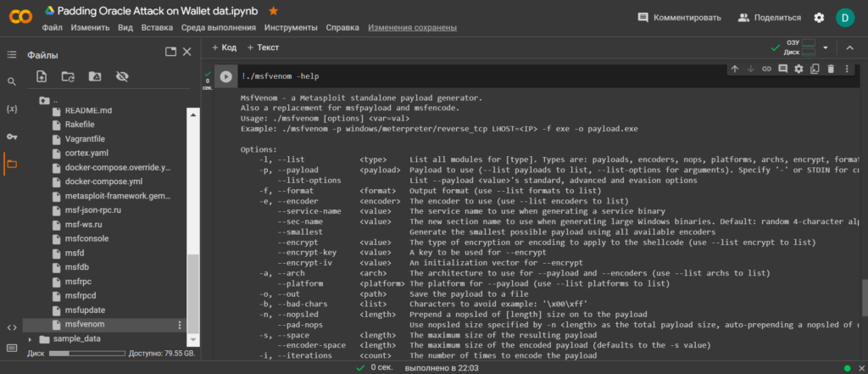Select the docker-compose.yml file
868x374 pixels.
click(104, 181)
